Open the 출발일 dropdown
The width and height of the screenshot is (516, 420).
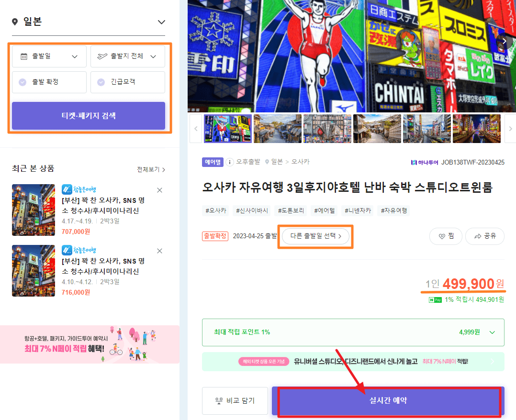point(49,56)
